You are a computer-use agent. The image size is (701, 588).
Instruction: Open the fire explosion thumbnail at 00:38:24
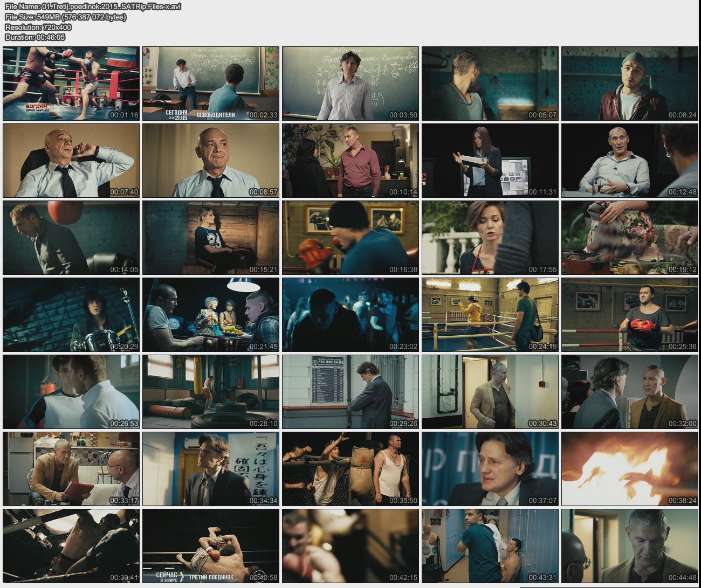tap(630, 468)
